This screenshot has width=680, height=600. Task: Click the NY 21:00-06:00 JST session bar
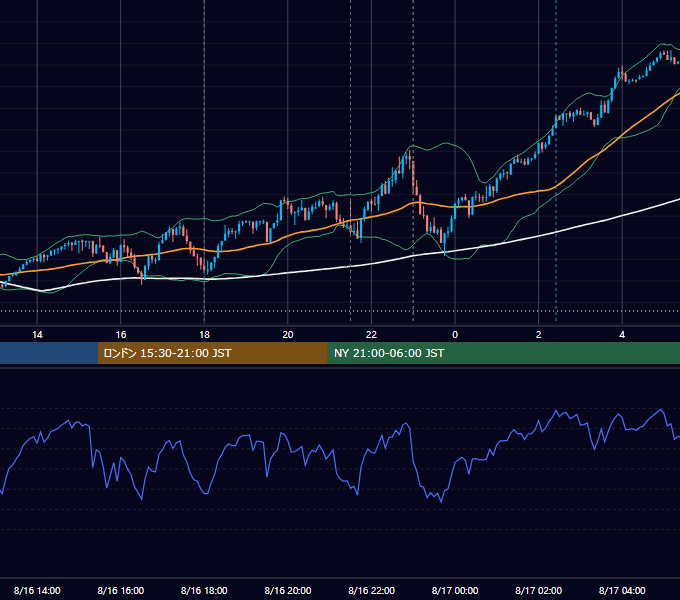pyautogui.click(x=503, y=353)
